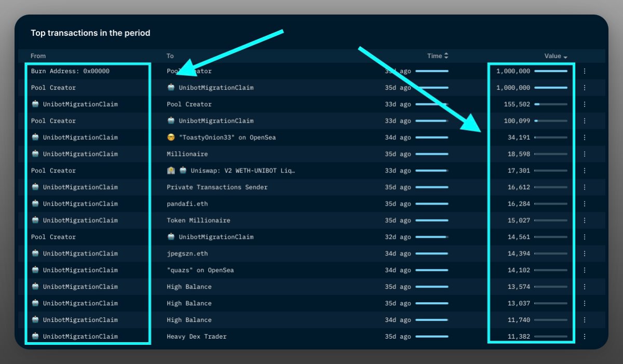This screenshot has height=364, width=623.
Task: Click the 'Top transactions in the period' heading
Action: 90,33
